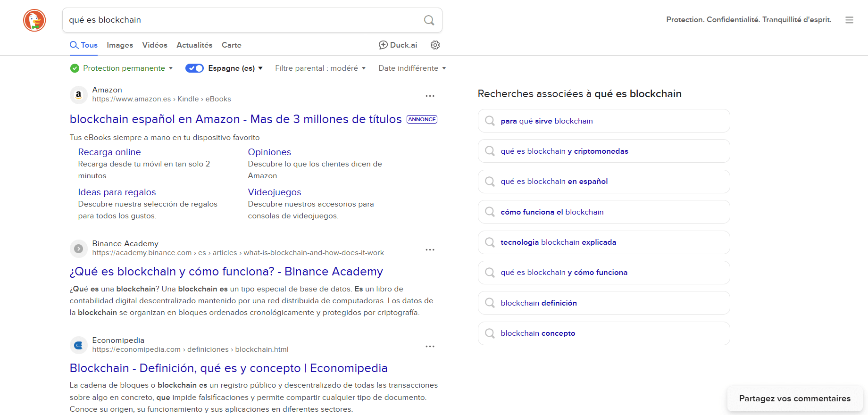Search 'qué es blockchain en español' suggestion

tap(604, 182)
